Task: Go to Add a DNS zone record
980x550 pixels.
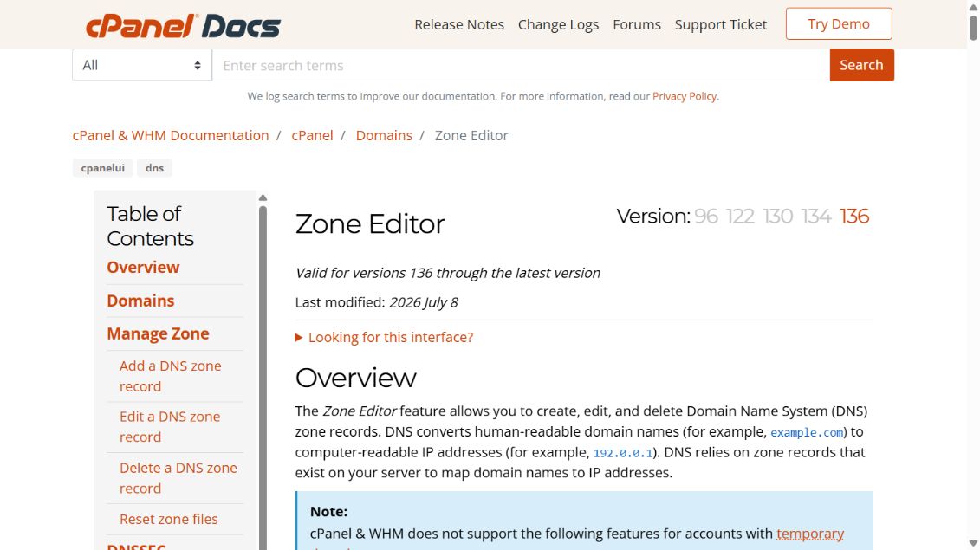Action: pyautogui.click(x=170, y=376)
